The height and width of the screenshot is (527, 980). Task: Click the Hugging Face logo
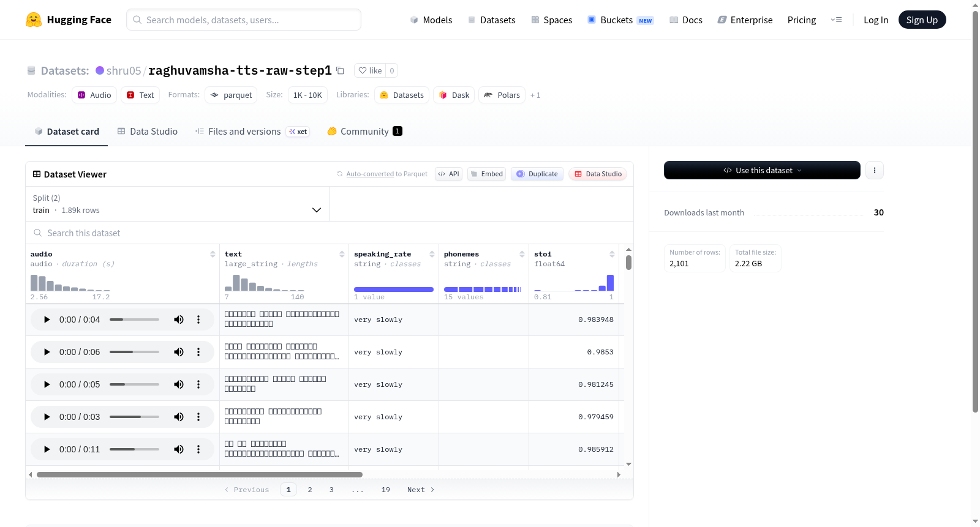click(68, 20)
